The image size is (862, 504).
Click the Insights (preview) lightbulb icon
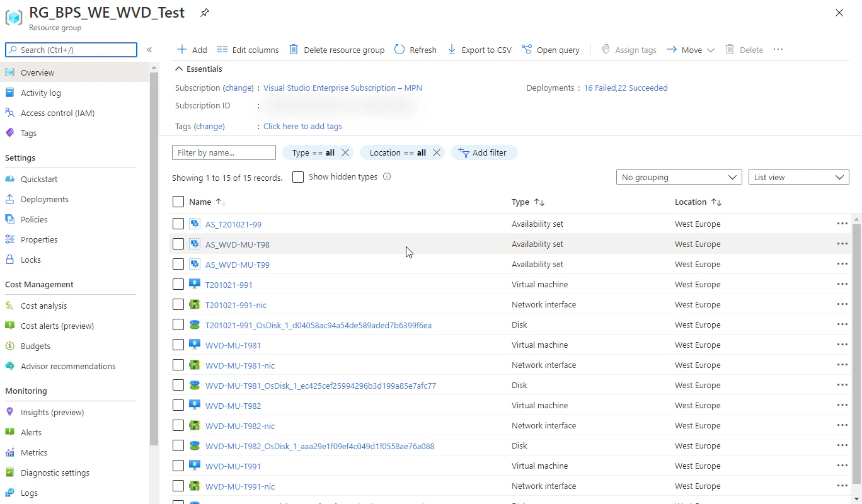9,412
